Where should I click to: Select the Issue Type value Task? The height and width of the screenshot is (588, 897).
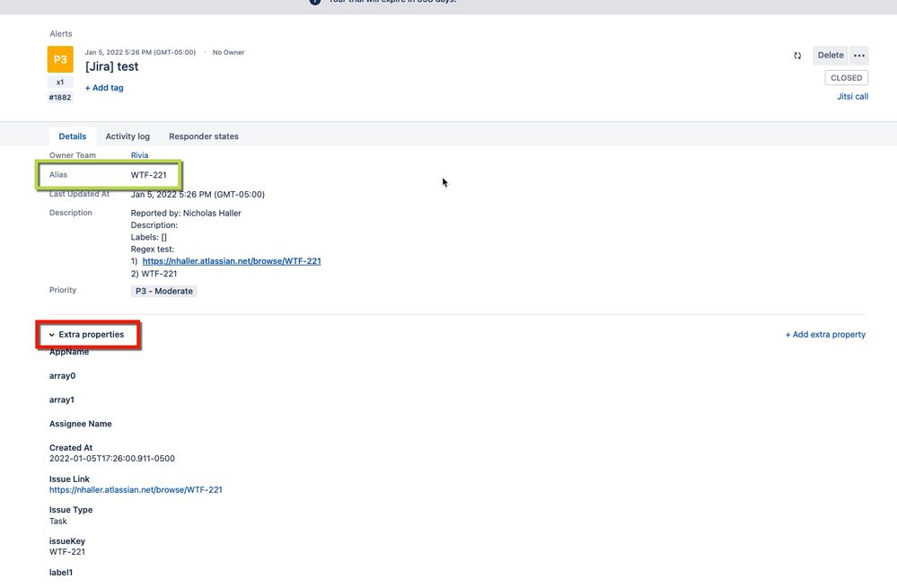pyautogui.click(x=57, y=521)
